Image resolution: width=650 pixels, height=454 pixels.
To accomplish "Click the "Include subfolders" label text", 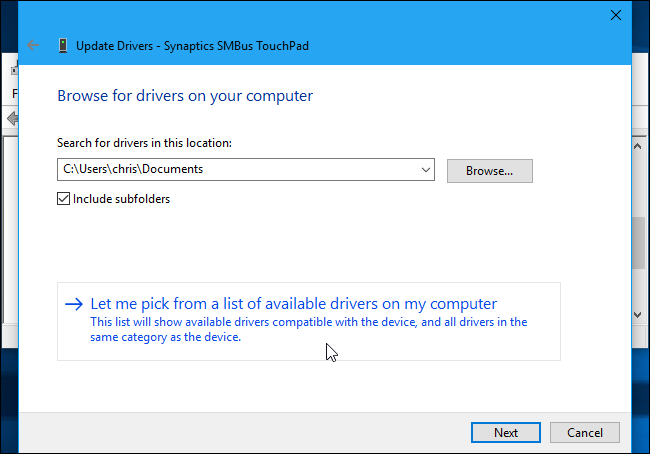I will click(x=121, y=199).
